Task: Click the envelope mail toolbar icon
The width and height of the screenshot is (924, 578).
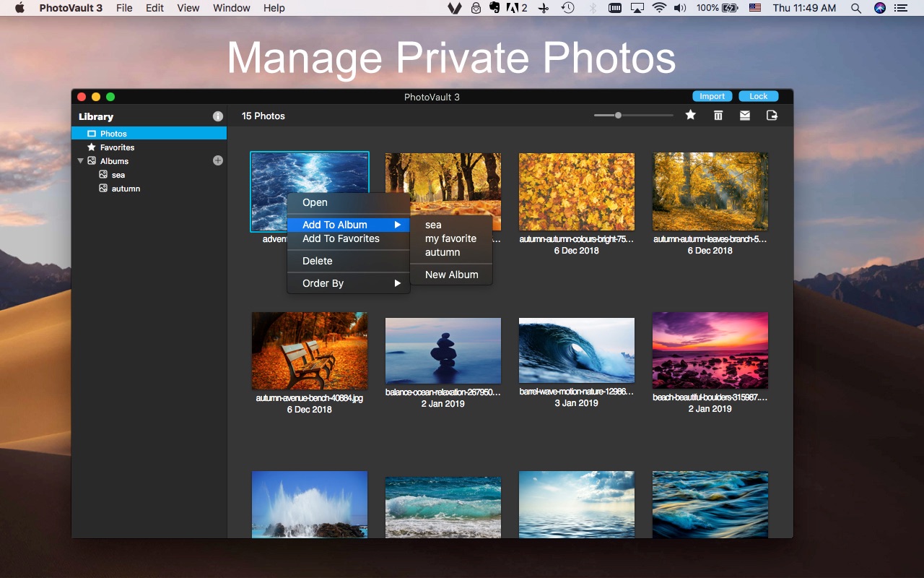Action: point(744,116)
